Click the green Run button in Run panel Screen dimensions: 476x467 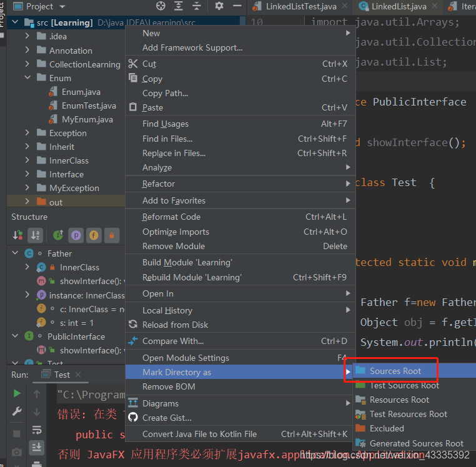17,393
